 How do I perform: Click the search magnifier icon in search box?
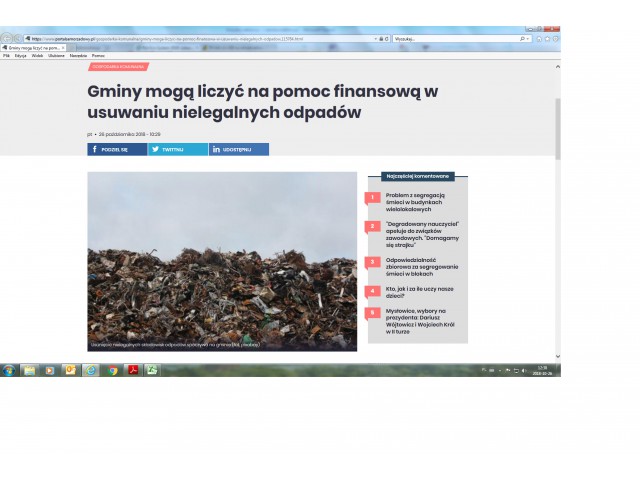coord(523,38)
